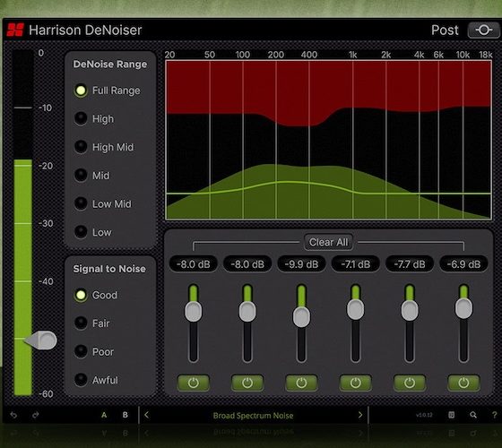Click the -6.9 dB band fader knob
502x448 pixels.
point(464,308)
